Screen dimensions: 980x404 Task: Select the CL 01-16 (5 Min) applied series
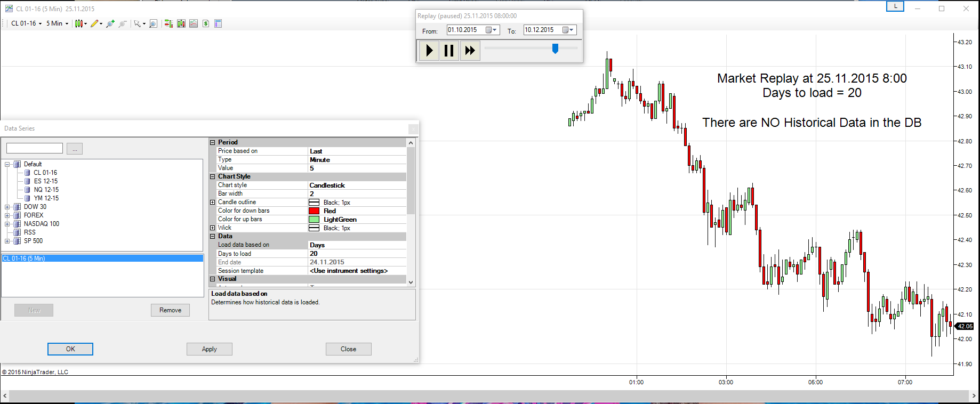click(x=102, y=258)
